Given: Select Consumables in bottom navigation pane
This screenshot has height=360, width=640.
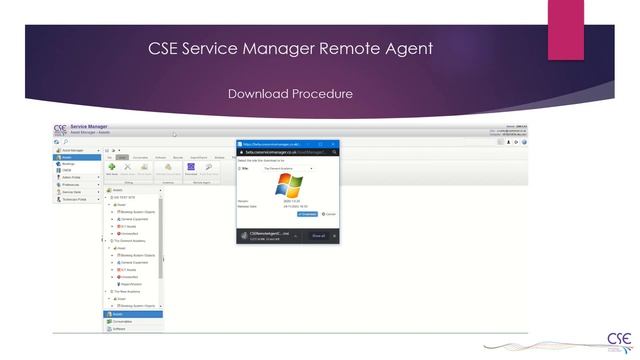Looking at the screenshot, I should click(133, 322).
